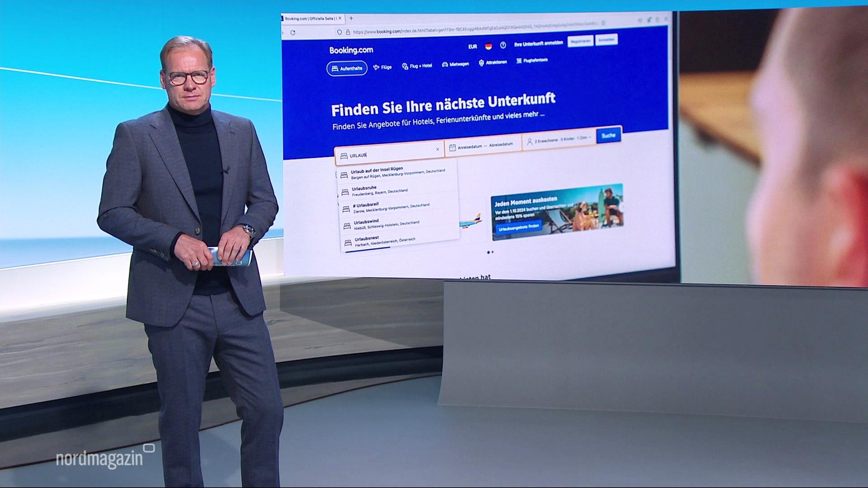Click 'Ihre Unterkunft anmelden' link
The height and width of the screenshot is (488, 868).
[538, 43]
